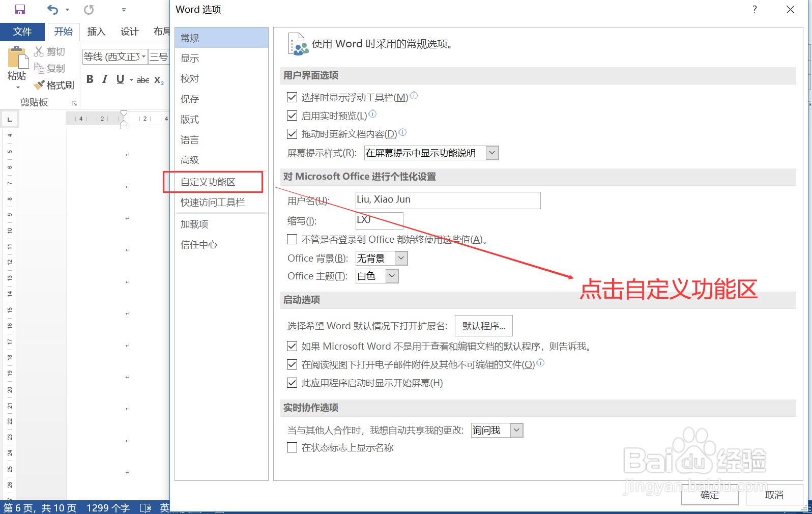Click the proofing icon in status bar
Viewport: 812px width, 514px height.
(146, 507)
